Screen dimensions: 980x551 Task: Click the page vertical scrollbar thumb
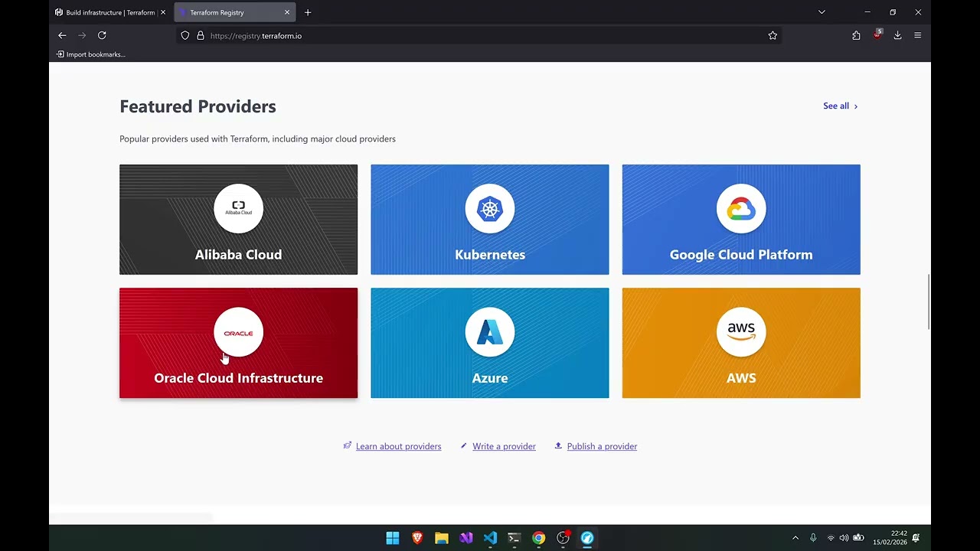coord(929,302)
